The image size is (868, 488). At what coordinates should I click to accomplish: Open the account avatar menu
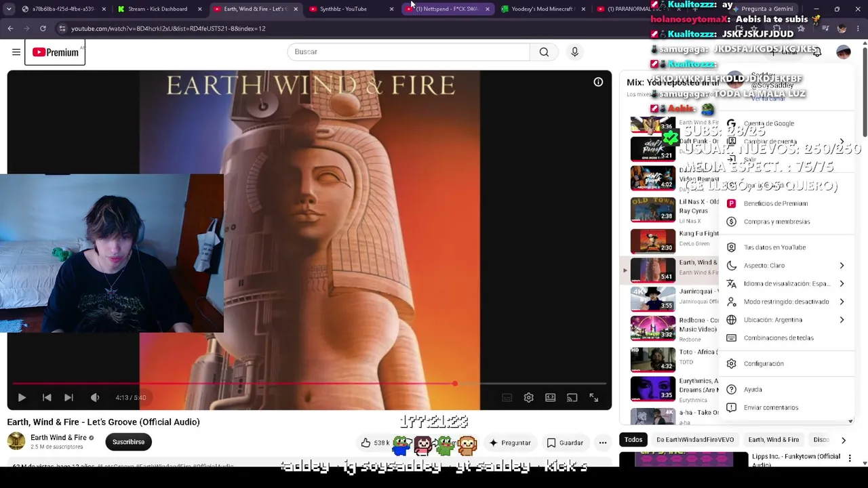coord(844,52)
